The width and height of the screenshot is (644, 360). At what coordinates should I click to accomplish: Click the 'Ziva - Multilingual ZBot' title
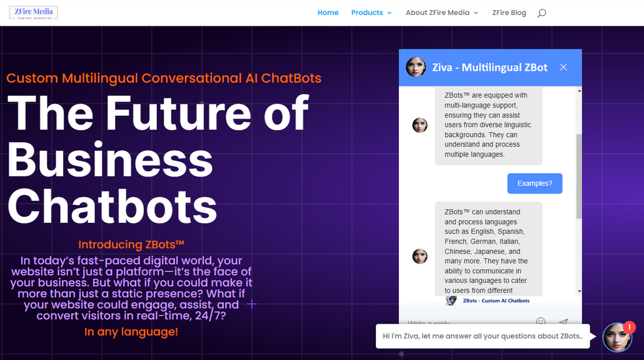click(490, 68)
